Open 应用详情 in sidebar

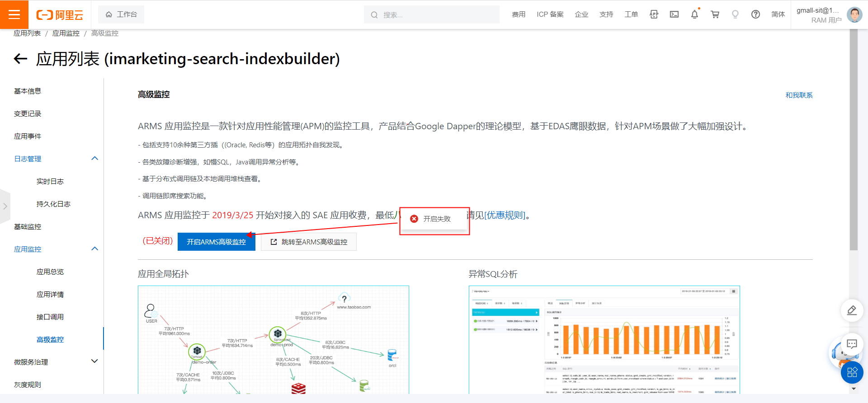[50, 295]
